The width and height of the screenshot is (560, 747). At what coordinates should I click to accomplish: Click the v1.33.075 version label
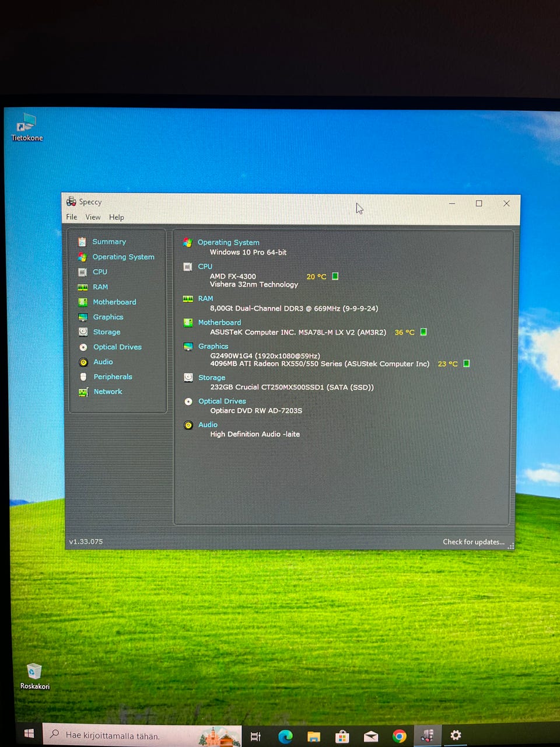click(86, 542)
